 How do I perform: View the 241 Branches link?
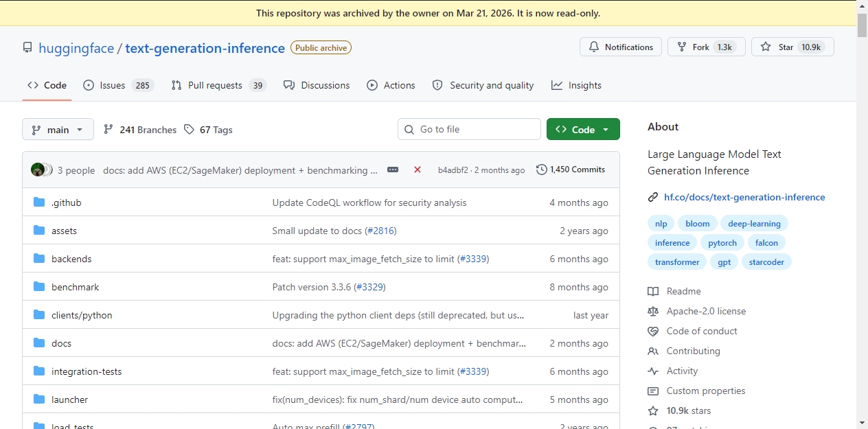140,129
